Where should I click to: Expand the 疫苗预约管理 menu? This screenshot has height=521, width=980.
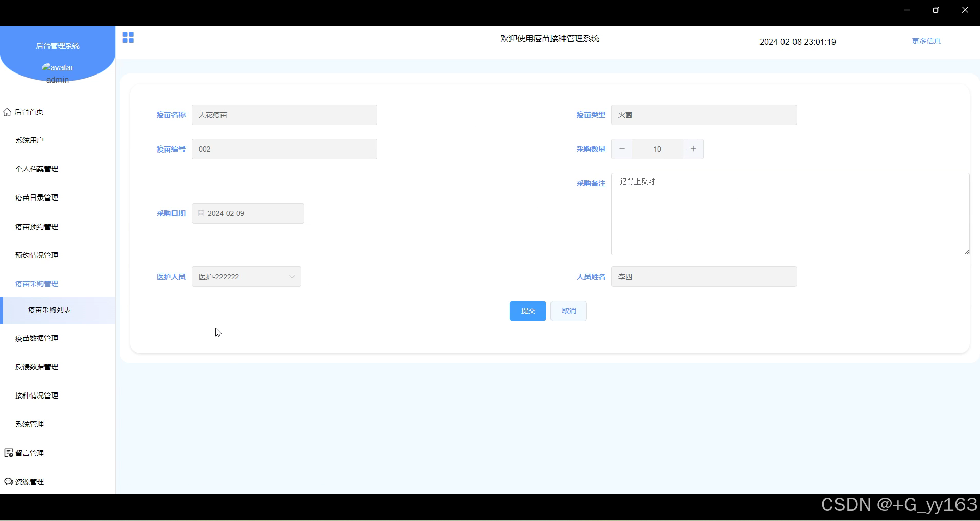[58, 227]
